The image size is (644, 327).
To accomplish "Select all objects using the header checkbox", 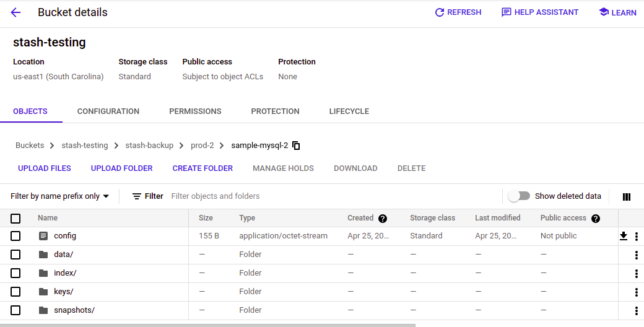I will point(15,219).
